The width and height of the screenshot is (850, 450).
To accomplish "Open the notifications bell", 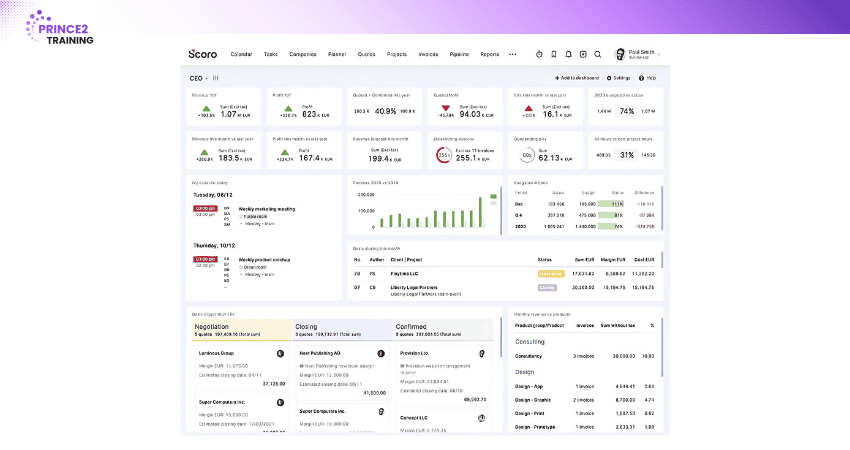I will coord(568,54).
